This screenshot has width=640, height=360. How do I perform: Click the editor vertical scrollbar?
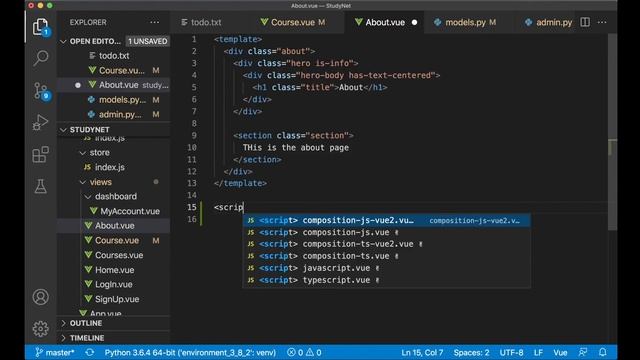(612, 133)
